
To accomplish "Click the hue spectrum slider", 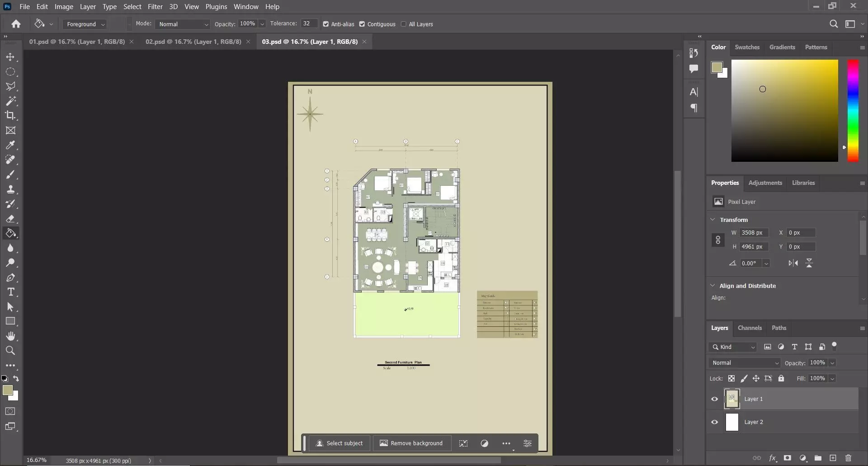I will (x=853, y=111).
